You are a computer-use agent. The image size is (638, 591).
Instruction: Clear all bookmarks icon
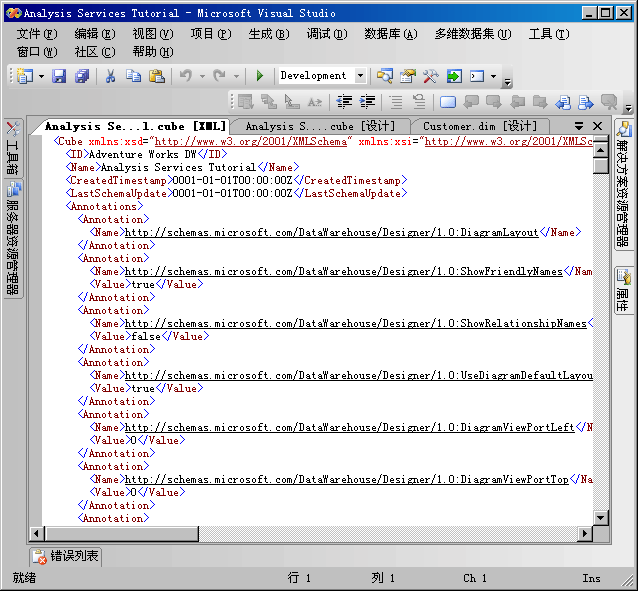[x=609, y=101]
